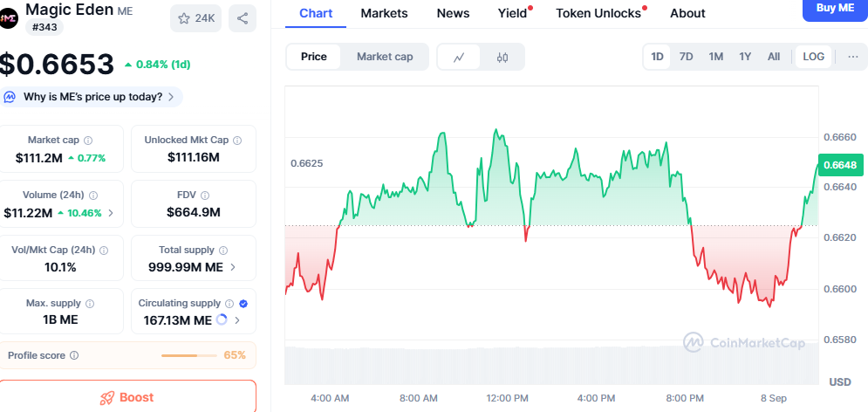The width and height of the screenshot is (868, 412).
Task: Click the star watchlist 24K button
Action: click(x=196, y=18)
